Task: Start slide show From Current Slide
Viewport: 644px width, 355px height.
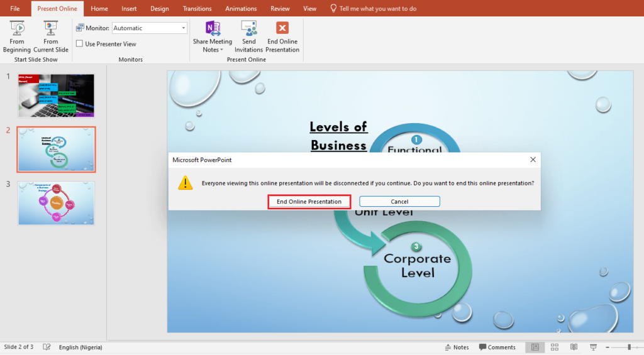Action: pos(50,37)
